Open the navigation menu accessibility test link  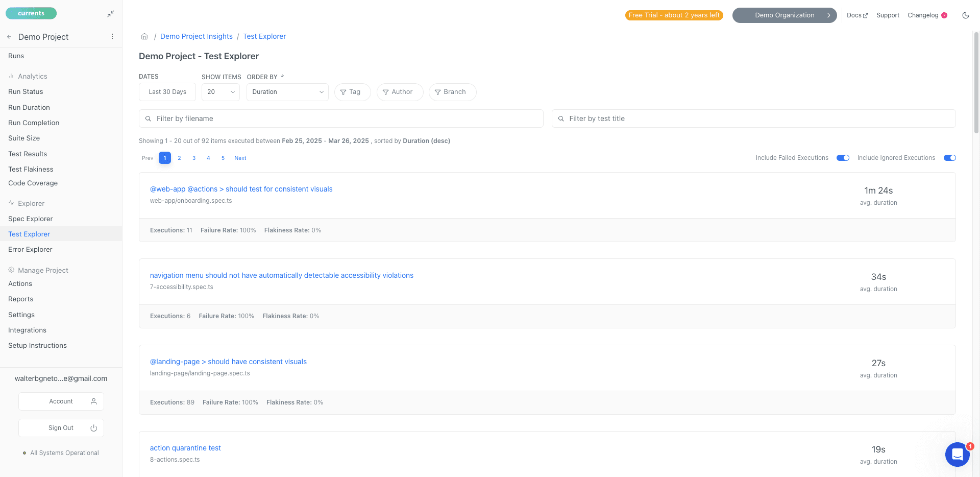click(x=282, y=275)
